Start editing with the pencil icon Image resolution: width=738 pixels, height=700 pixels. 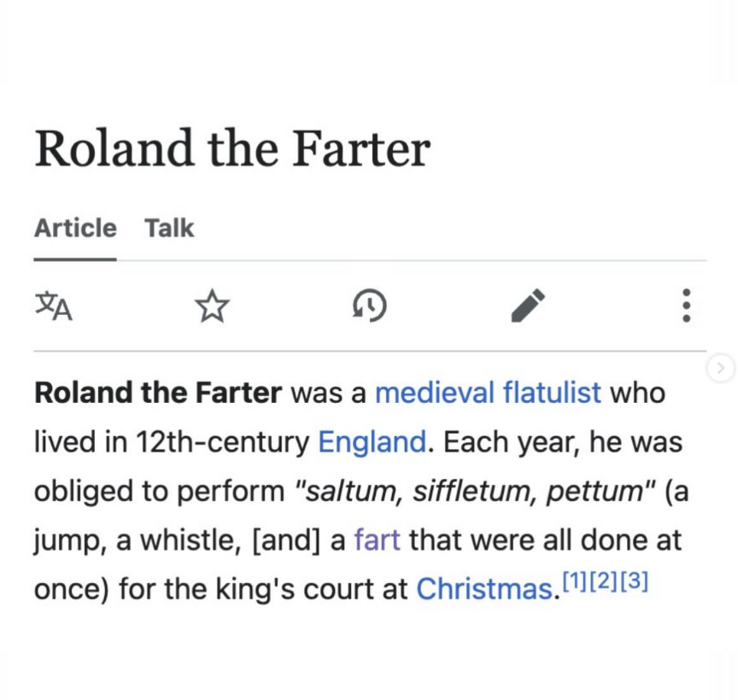(x=528, y=306)
